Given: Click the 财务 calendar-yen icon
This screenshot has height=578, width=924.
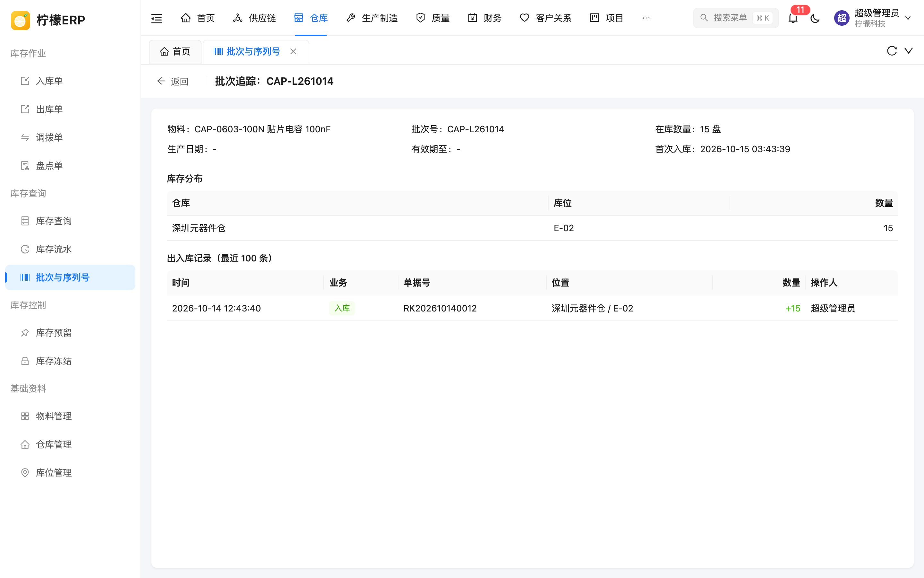Looking at the screenshot, I should tap(473, 18).
